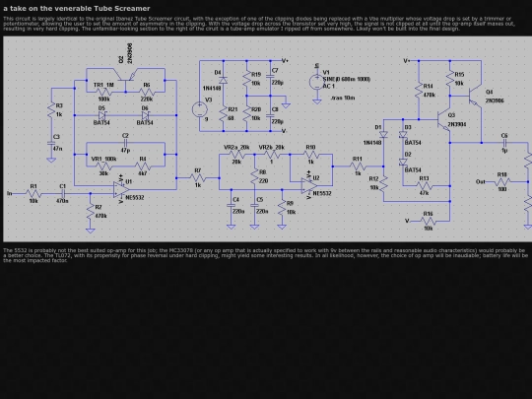Click the 'R7' resistor label

pyautogui.click(x=198, y=170)
